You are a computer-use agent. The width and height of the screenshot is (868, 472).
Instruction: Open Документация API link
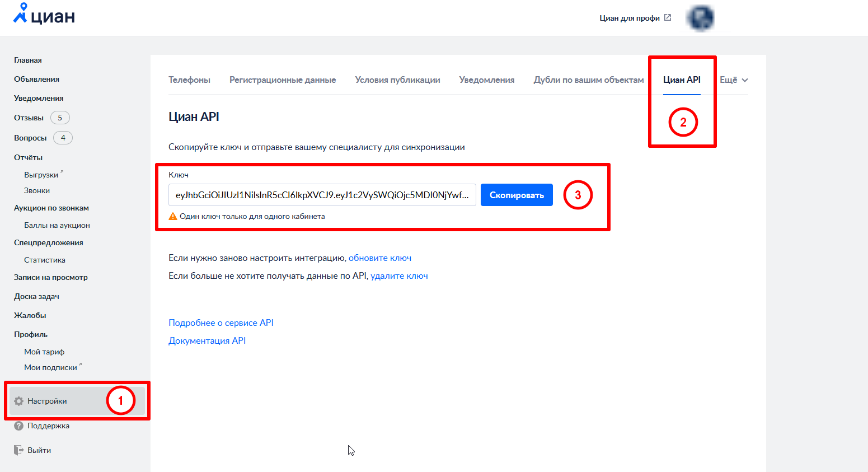click(x=207, y=340)
